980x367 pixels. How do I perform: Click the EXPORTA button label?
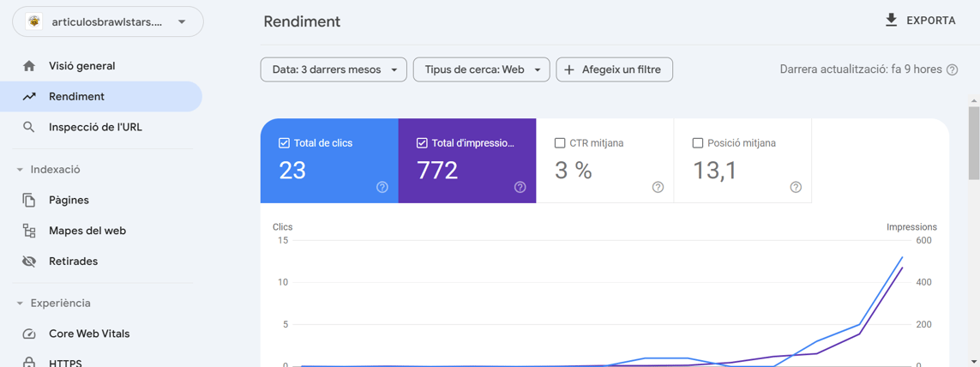tap(931, 21)
